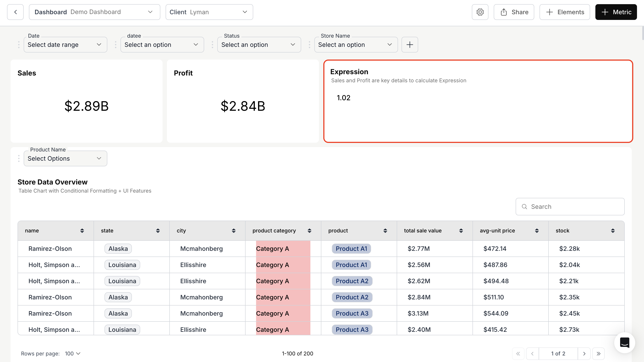Image resolution: width=644 pixels, height=362 pixels.
Task: Open the Elements panel
Action: pos(564,12)
